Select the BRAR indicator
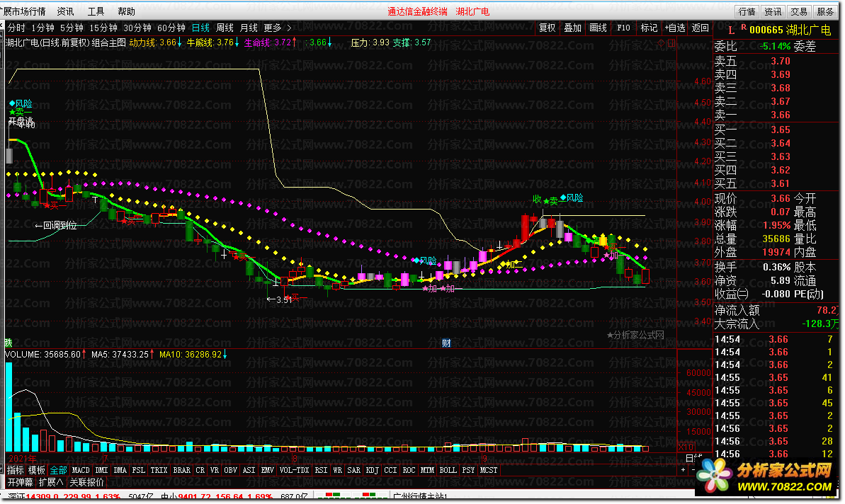The height and width of the screenshot is (504, 845). pyautogui.click(x=182, y=470)
